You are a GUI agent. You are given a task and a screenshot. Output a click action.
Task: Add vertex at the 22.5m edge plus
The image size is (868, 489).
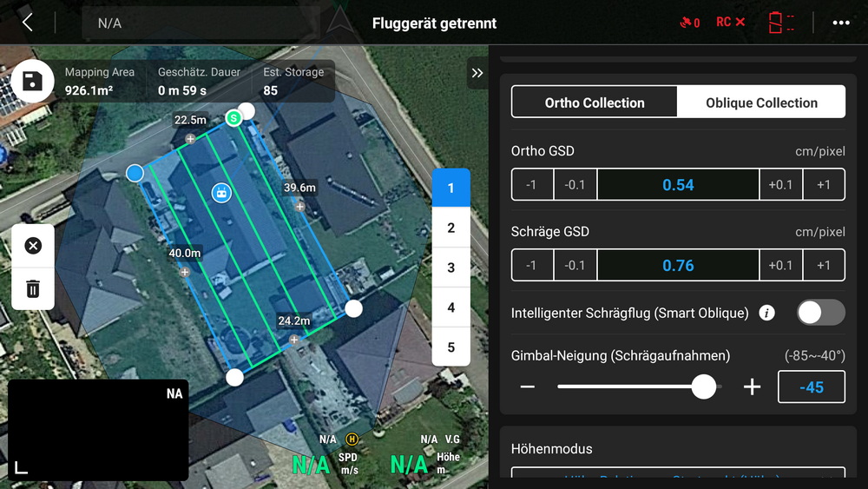190,138
